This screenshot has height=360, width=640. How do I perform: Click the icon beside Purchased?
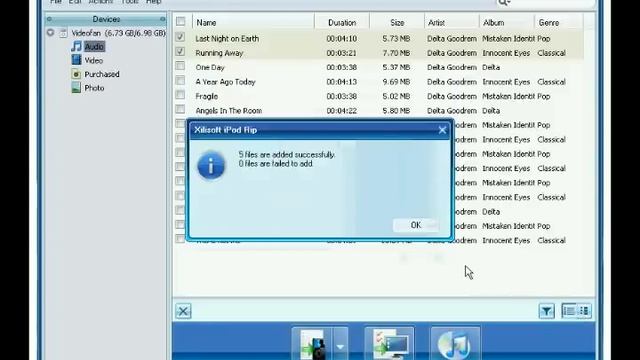(76, 74)
